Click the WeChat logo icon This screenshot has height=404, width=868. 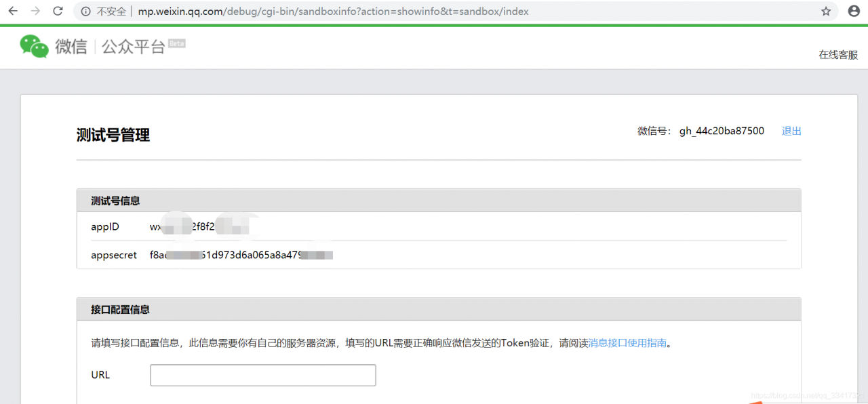pyautogui.click(x=34, y=46)
